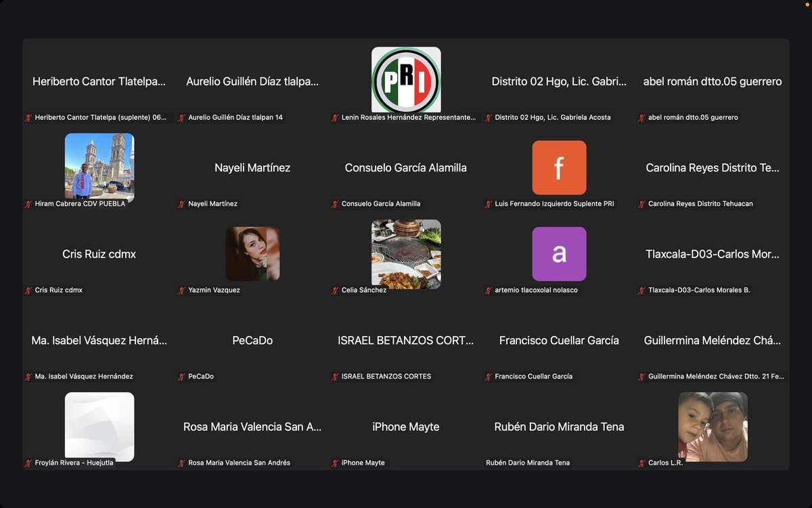The height and width of the screenshot is (508, 812).
Task: Click the large 'Carolina Reyes Distrito Te...' name
Action: 713,168
